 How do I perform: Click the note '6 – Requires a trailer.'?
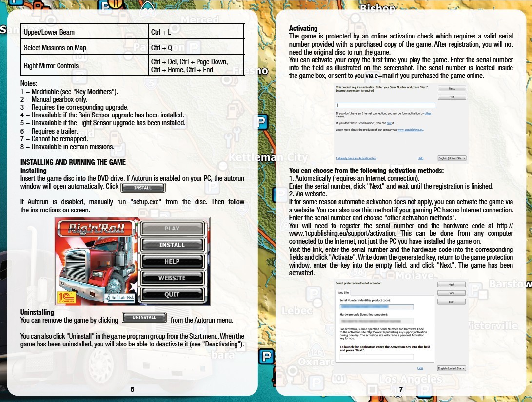pyautogui.click(x=49, y=131)
